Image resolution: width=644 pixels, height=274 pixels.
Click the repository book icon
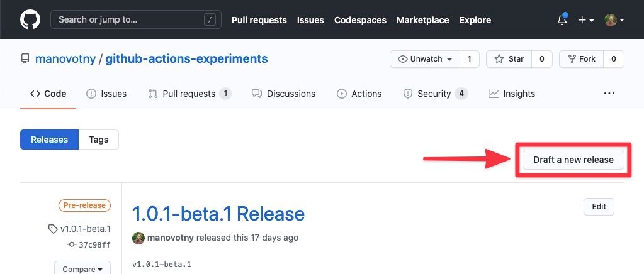(25, 59)
